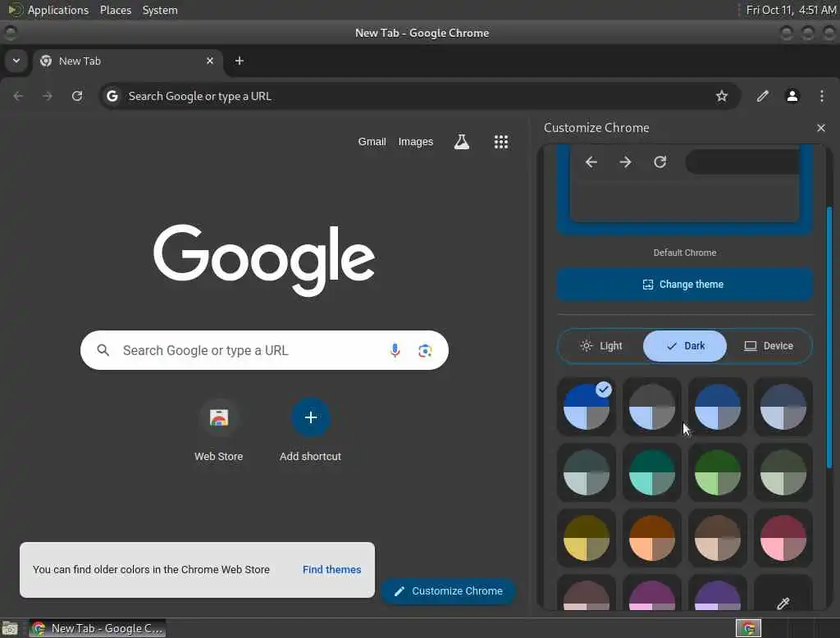Pick the green color swatch

[717, 472]
